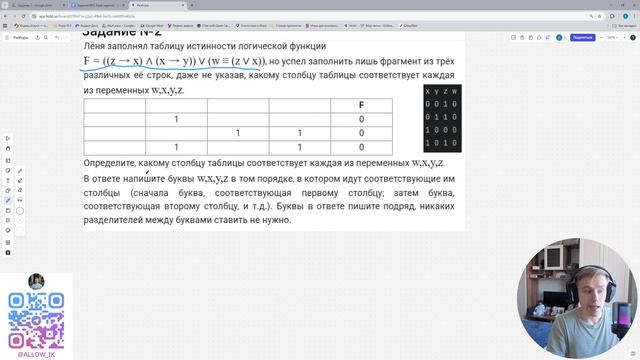Open the all bookmarks folder

click(x=624, y=26)
